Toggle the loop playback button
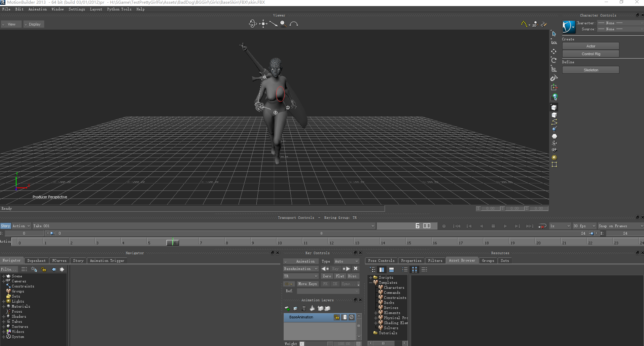 pyautogui.click(x=542, y=226)
